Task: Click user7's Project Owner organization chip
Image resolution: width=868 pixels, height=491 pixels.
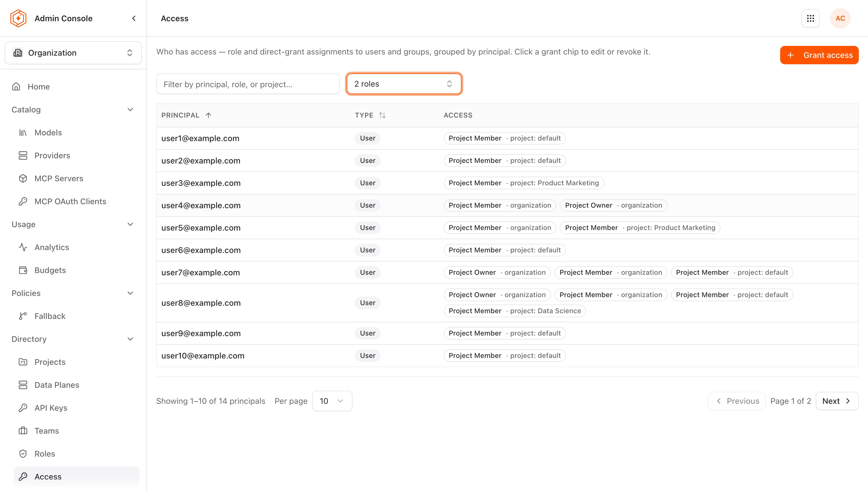Action: (x=497, y=272)
